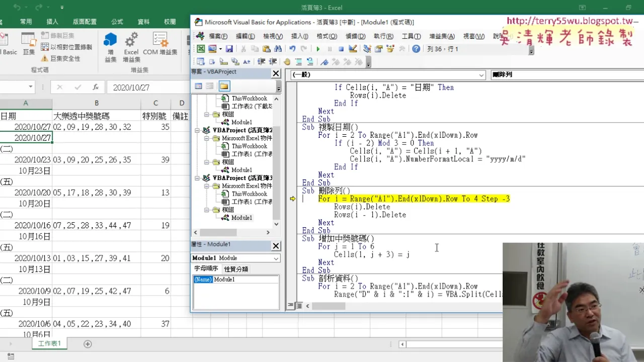Viewport: 644px width, 362px height.
Task: Click the Quick Info icon
Action: [223, 62]
